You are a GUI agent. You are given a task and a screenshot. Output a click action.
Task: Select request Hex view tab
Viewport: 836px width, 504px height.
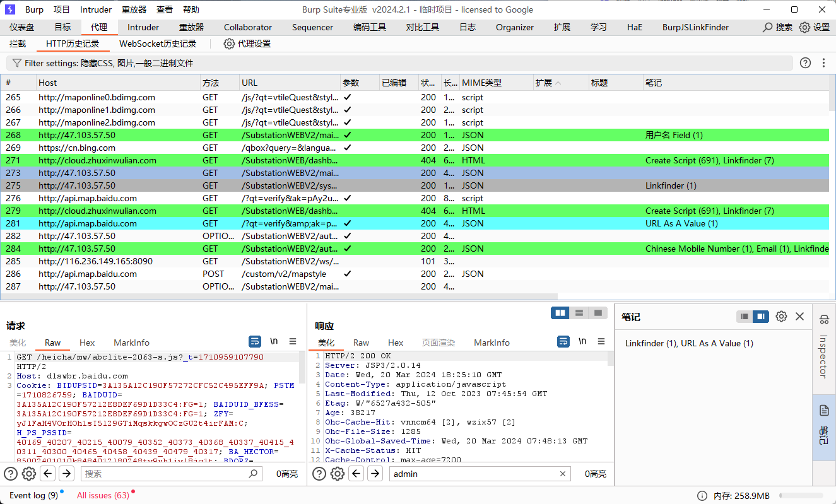87,343
